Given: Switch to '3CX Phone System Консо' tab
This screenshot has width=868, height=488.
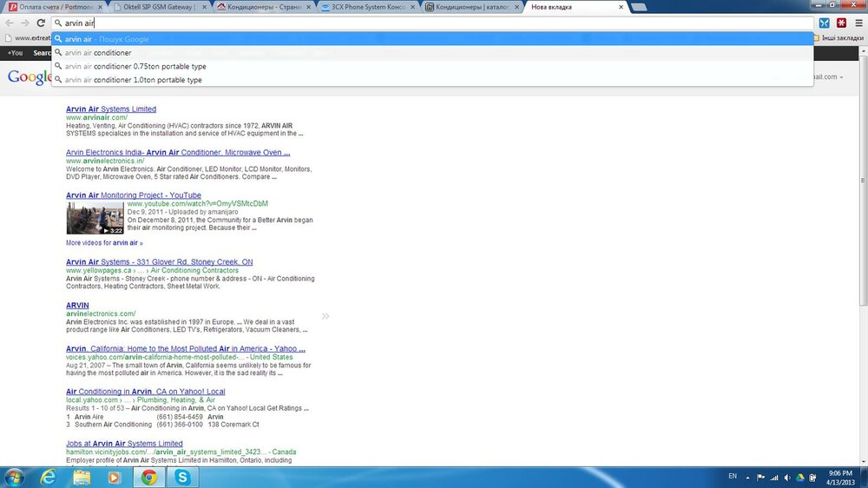Looking at the screenshot, I should point(367,7).
